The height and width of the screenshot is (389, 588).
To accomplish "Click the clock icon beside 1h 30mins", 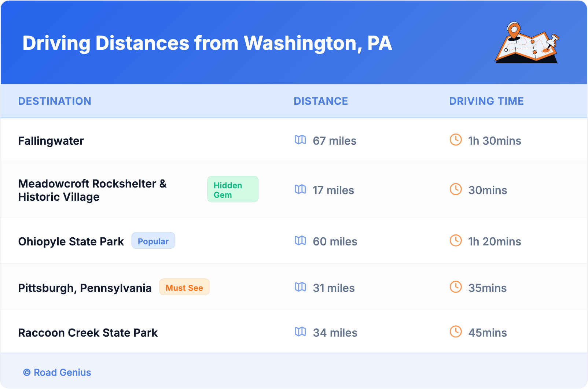I will pyautogui.click(x=456, y=140).
